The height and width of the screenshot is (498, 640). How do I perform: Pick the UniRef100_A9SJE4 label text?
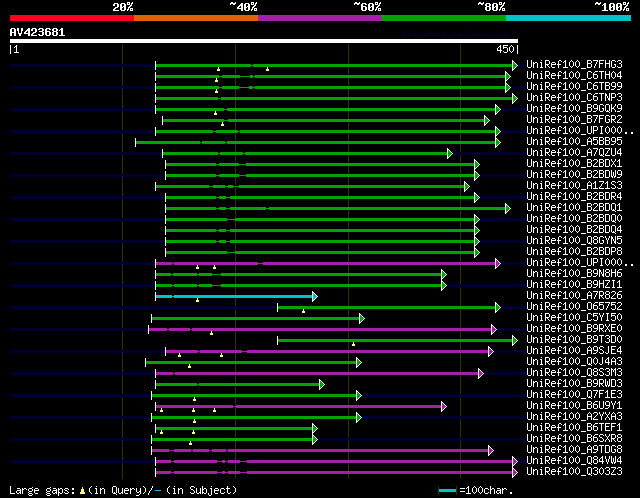574,351
